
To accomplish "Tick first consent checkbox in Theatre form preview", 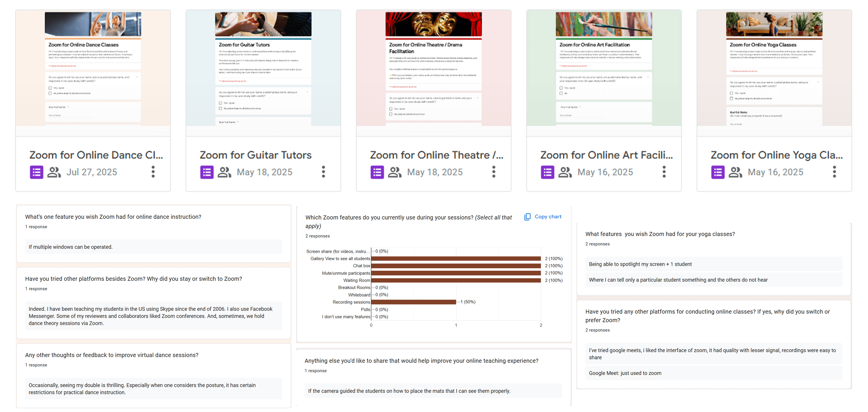I will (391, 109).
